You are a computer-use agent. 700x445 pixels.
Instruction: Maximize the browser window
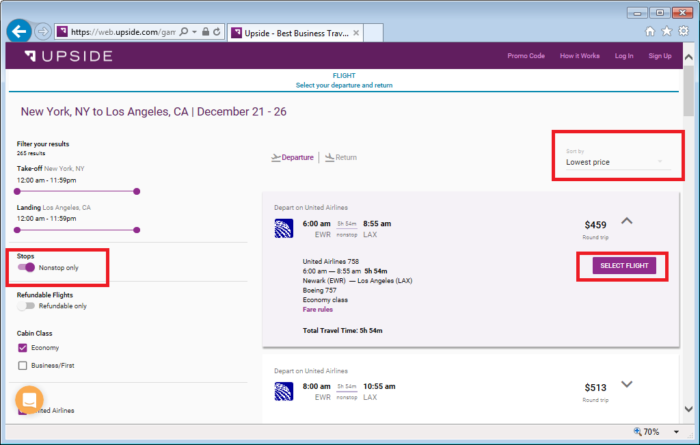point(659,13)
